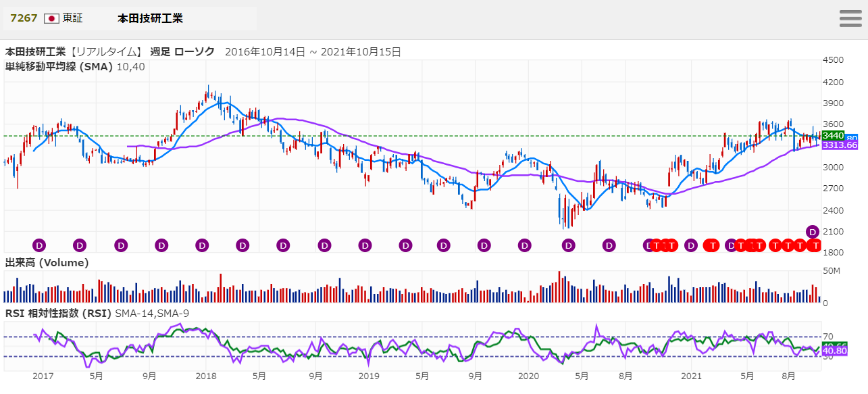Click the 2700 price axis label
Viewport: 868px width, 394px height.
click(834, 189)
